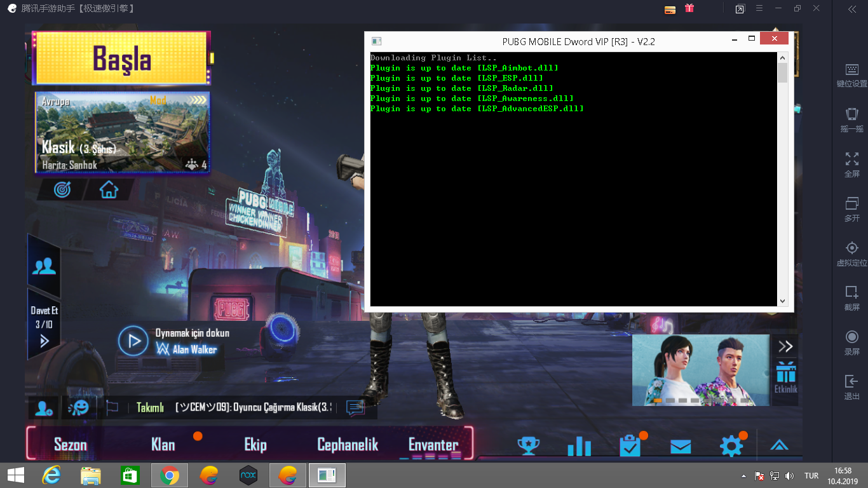868x488 pixels.
Task: Open virtual location 虚拟定位 sidebar icon
Action: click(x=851, y=254)
